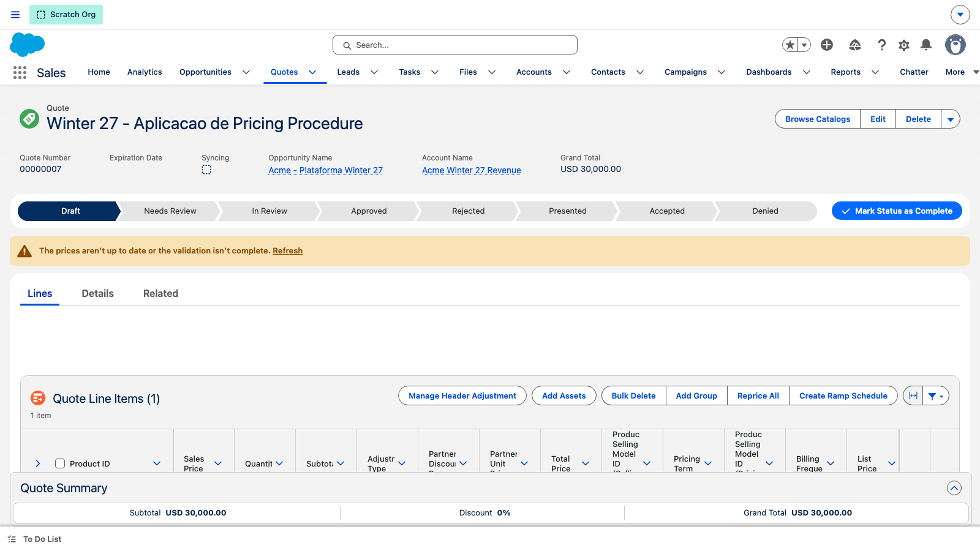Open the Analytics tab

(145, 72)
